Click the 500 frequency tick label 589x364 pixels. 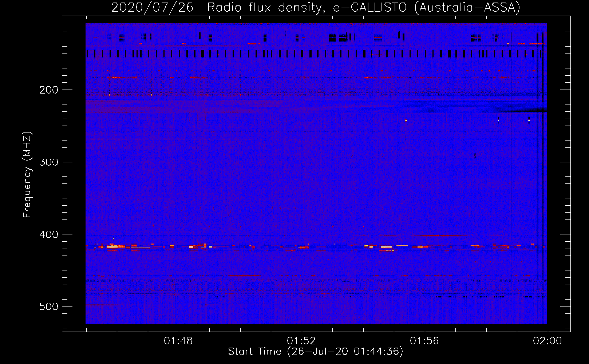[49, 306]
